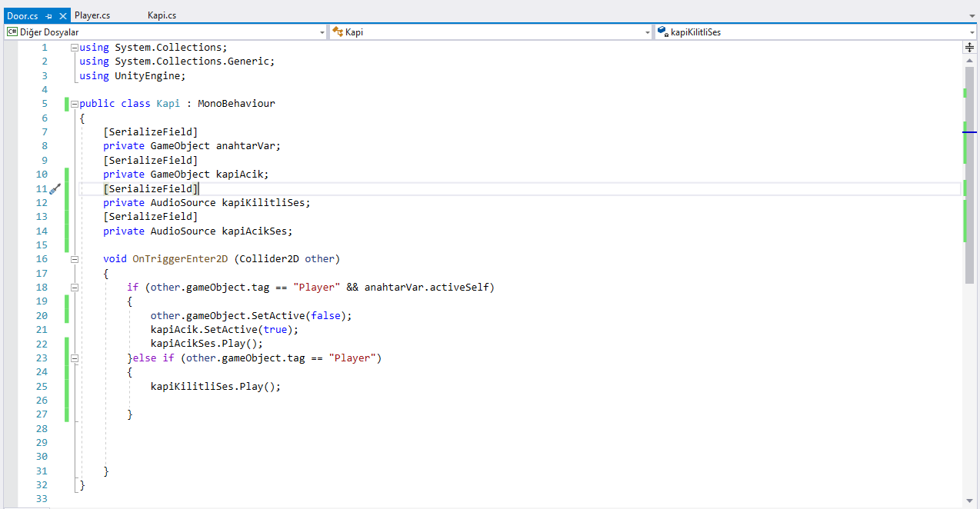
Task: Click "kapiAcikSes.Play();" line
Action: tap(207, 344)
